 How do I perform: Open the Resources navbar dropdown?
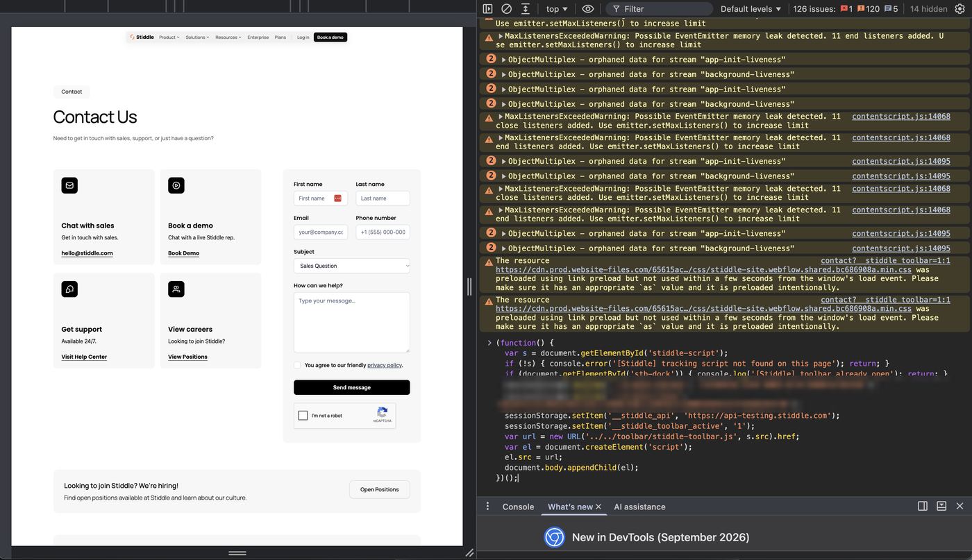228,37
